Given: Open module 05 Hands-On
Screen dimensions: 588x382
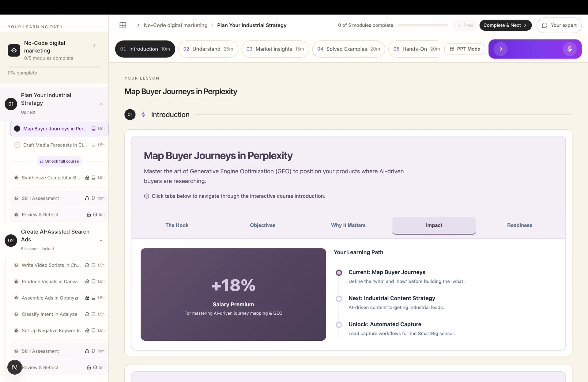Looking at the screenshot, I should (415, 49).
